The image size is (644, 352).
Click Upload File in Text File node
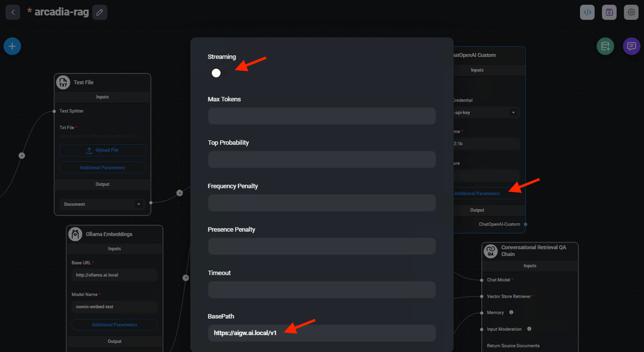[x=102, y=150]
